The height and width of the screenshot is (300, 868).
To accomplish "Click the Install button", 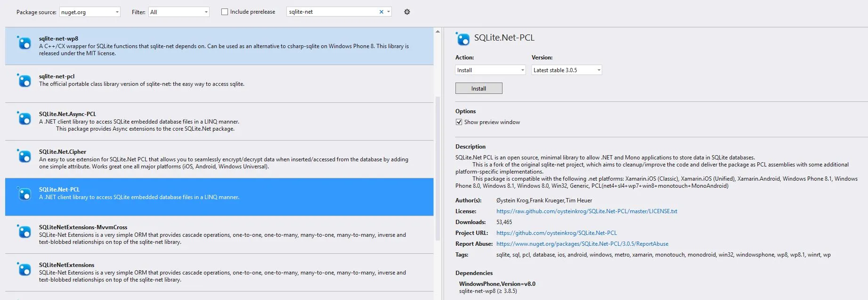I will click(x=479, y=88).
